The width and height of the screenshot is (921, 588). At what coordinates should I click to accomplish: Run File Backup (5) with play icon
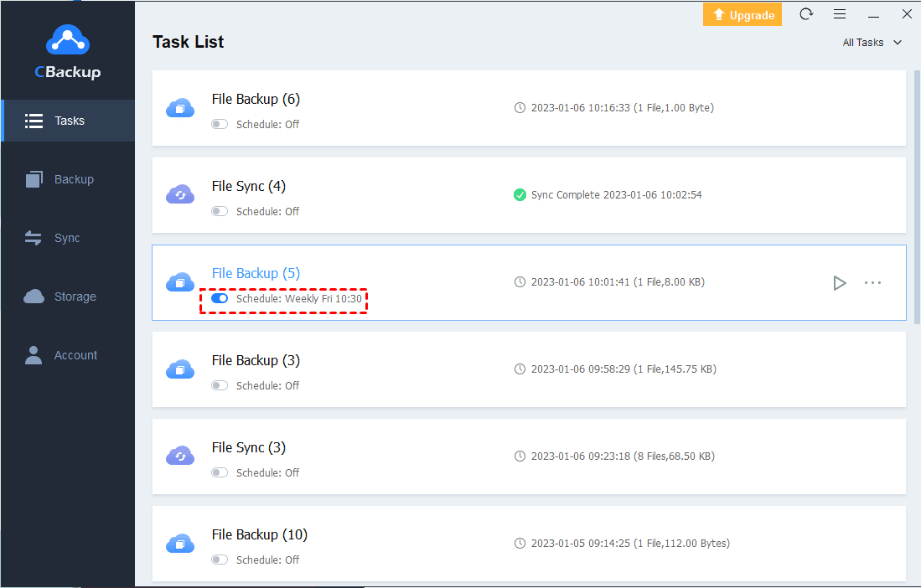coord(840,283)
